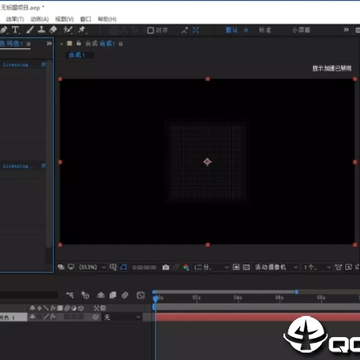
Task: Click the snapping options icon beside 对齐
Action: click(x=184, y=30)
